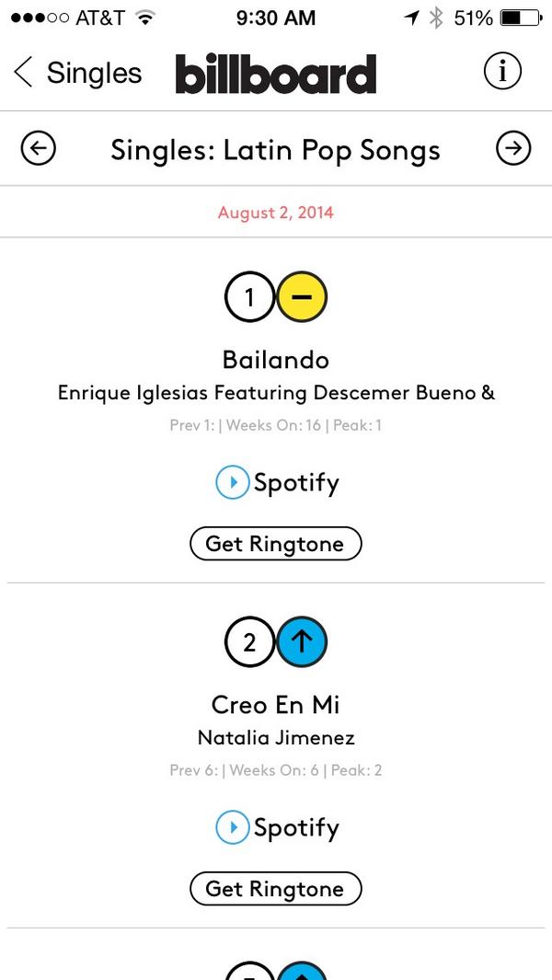Get ringtone for Creo En Mi
Image resolution: width=552 pixels, height=980 pixels.
[276, 889]
